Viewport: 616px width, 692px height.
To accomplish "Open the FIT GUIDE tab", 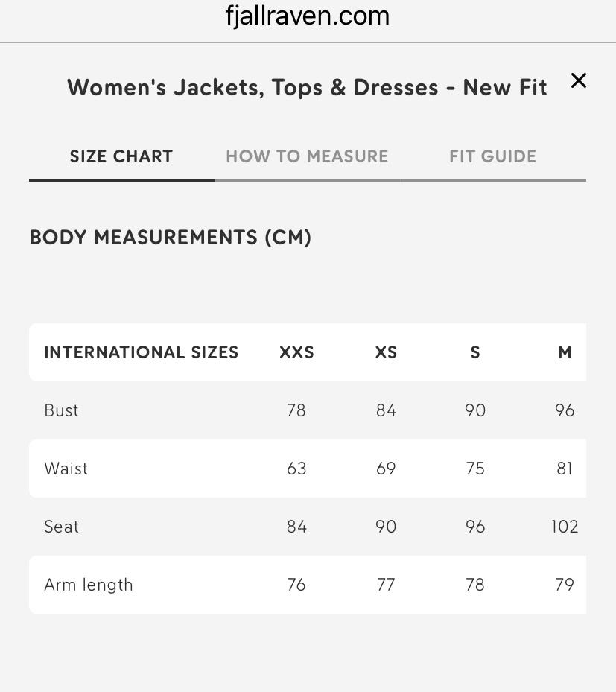I will (492, 156).
